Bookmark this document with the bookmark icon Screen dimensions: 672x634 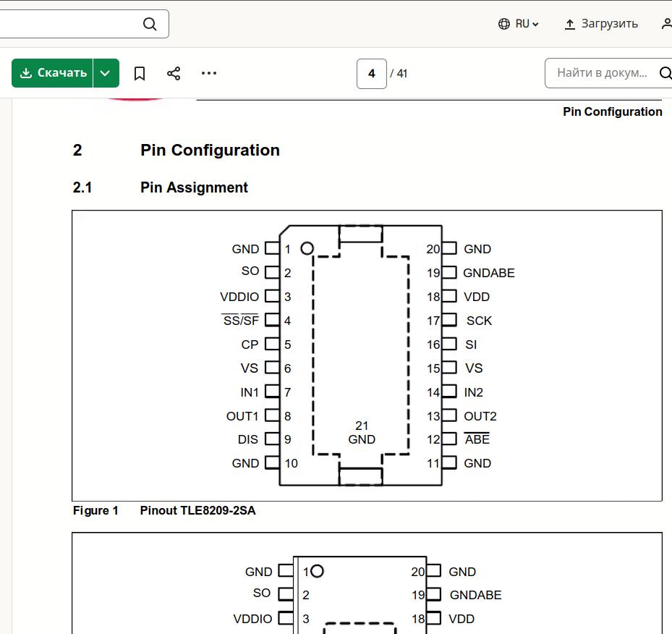140,73
